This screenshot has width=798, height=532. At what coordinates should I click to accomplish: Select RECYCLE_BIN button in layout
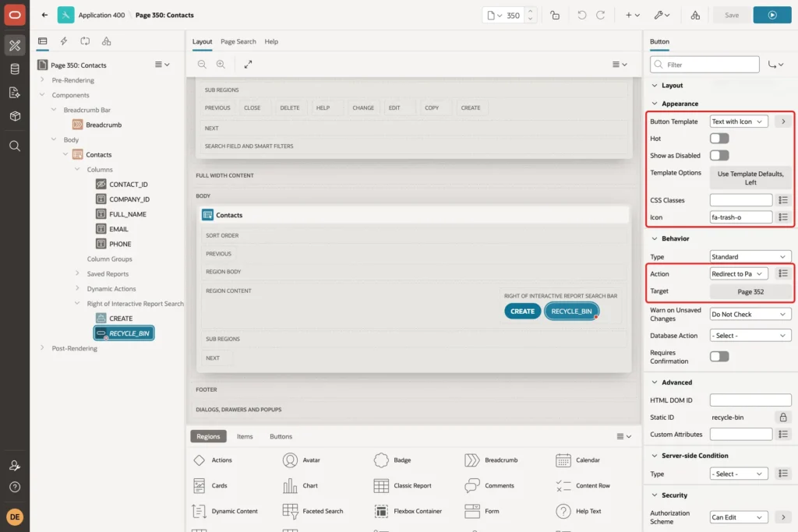coord(571,312)
